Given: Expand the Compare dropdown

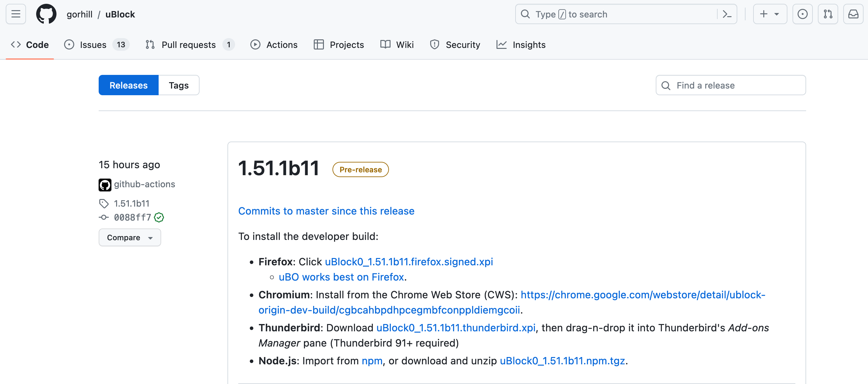Looking at the screenshot, I should (130, 237).
